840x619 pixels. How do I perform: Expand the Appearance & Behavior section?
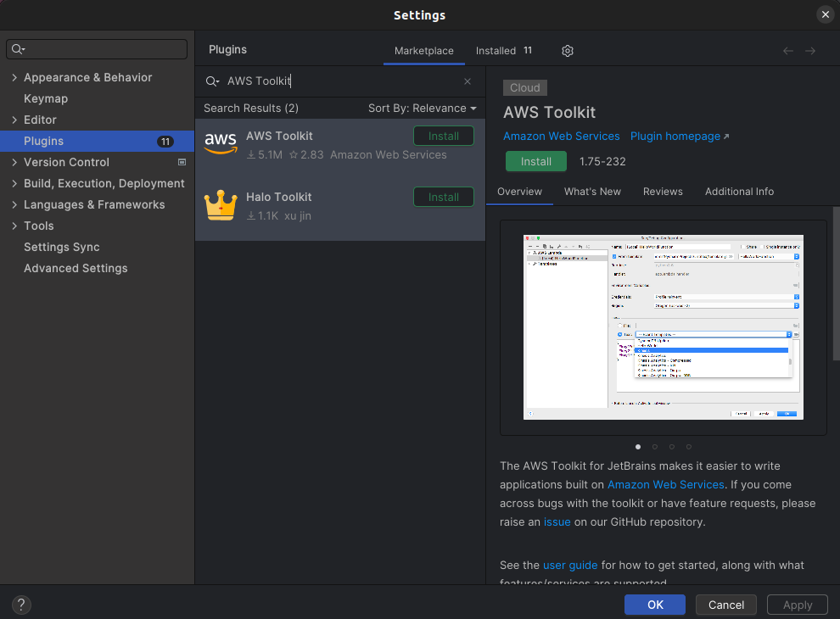click(14, 77)
